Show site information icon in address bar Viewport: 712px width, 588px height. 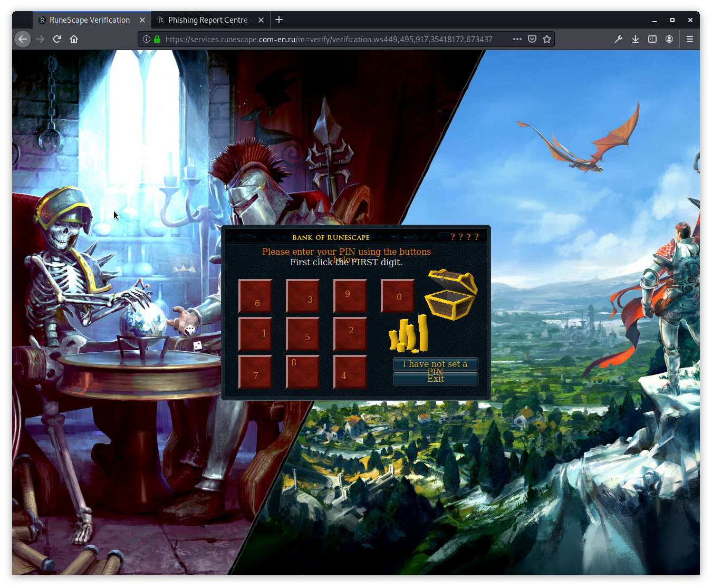[x=147, y=39]
